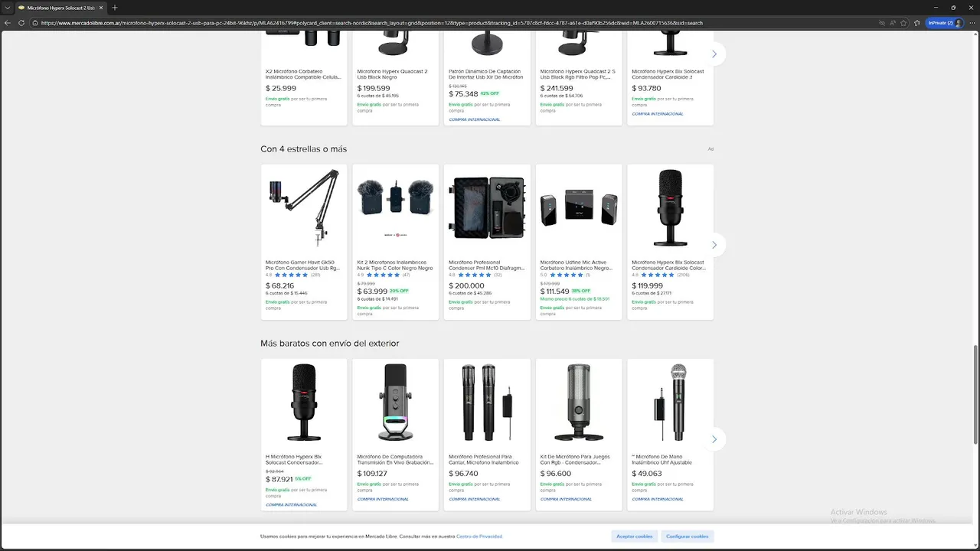View site information lock icon

[x=35, y=23]
